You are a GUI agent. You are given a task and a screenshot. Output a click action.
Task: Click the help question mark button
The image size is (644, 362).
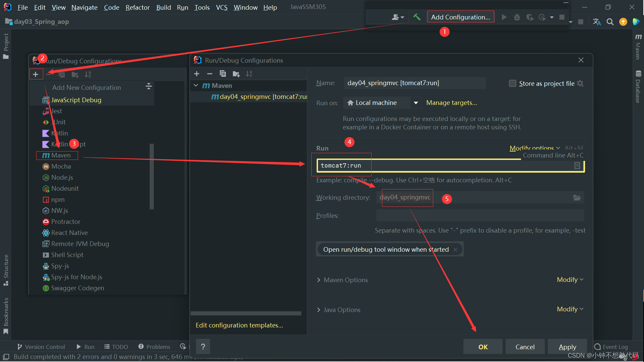203,347
